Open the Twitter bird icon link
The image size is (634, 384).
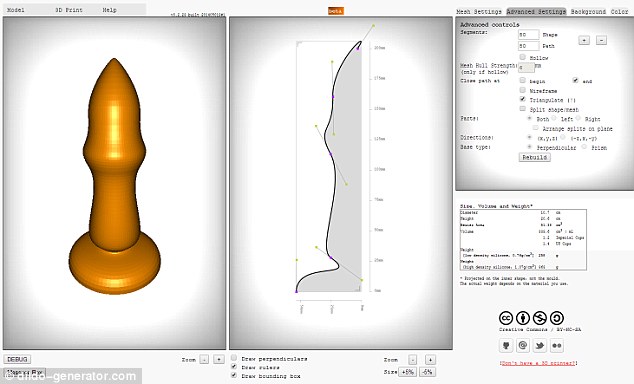[540, 346]
